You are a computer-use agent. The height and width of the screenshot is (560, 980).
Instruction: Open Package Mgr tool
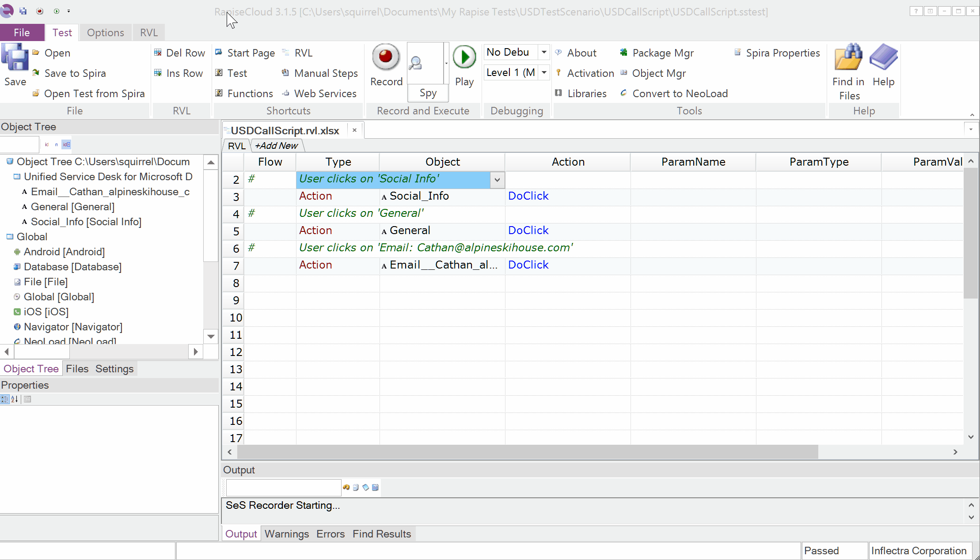[657, 53]
